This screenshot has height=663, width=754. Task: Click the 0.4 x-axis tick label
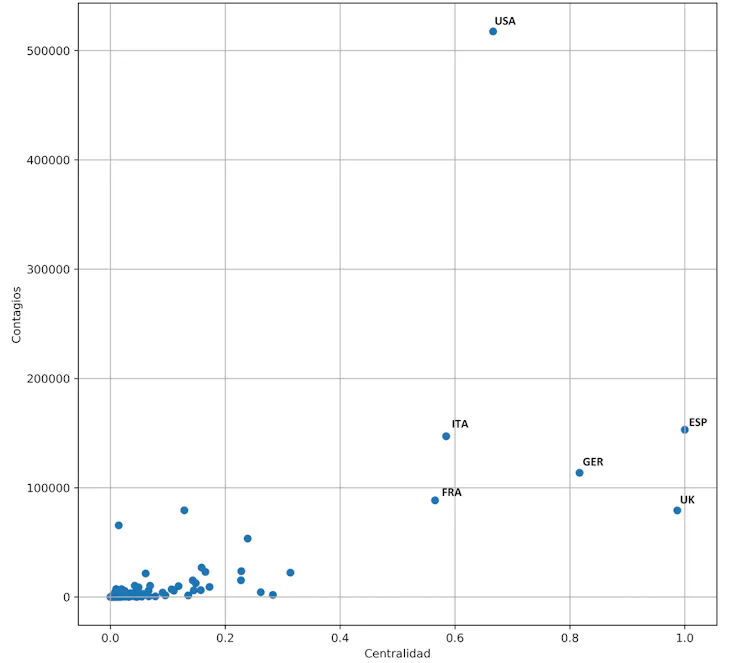[x=340, y=636]
